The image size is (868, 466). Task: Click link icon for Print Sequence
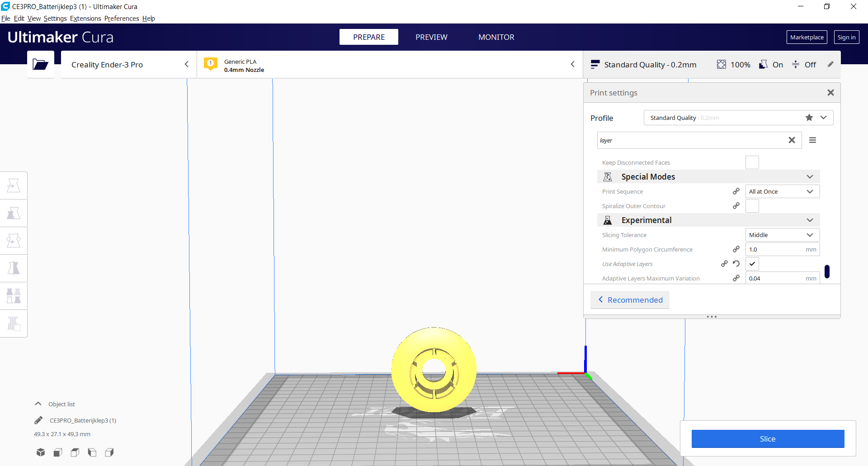pos(736,191)
